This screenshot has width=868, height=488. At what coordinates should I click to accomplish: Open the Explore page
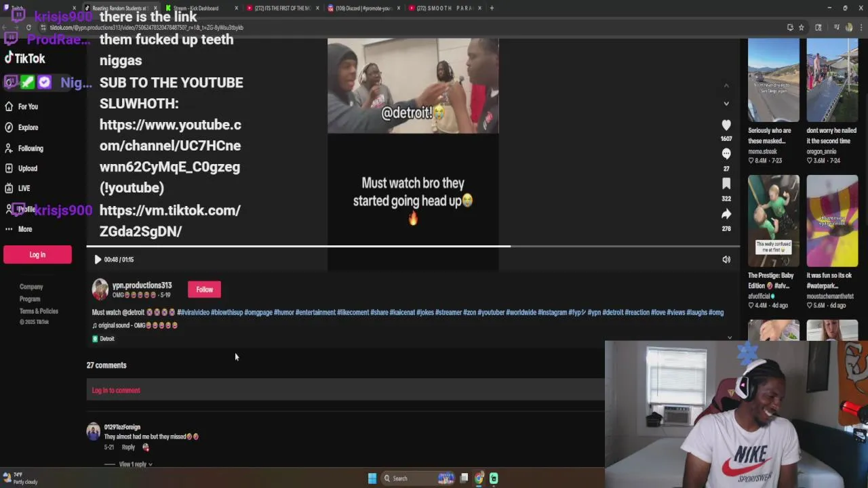click(x=21, y=127)
